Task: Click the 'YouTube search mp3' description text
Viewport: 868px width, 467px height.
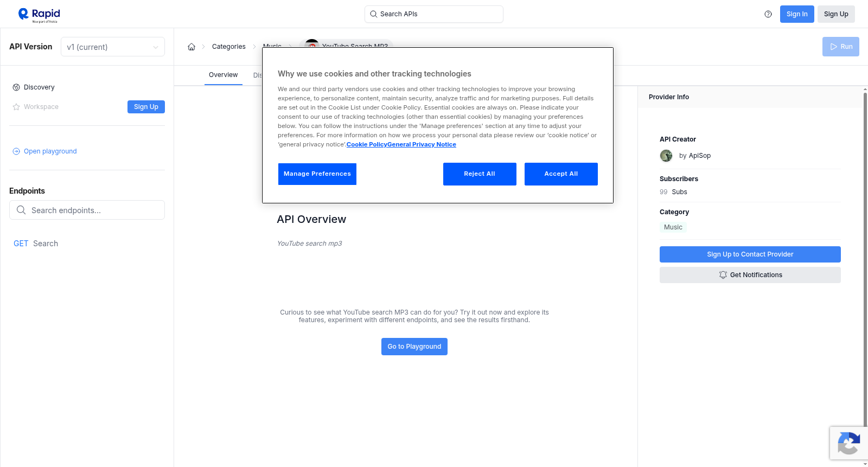Action: click(x=310, y=244)
